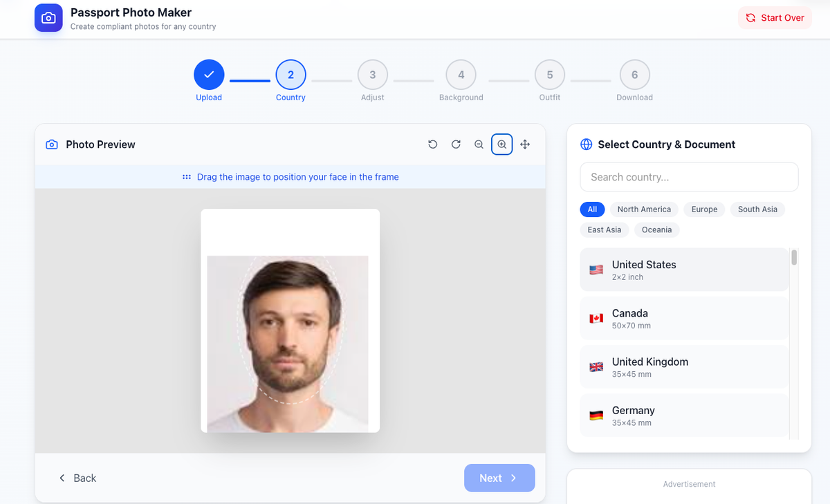Image resolution: width=830 pixels, height=504 pixels.
Task: Jump to step 6 Download
Action: [x=634, y=75]
